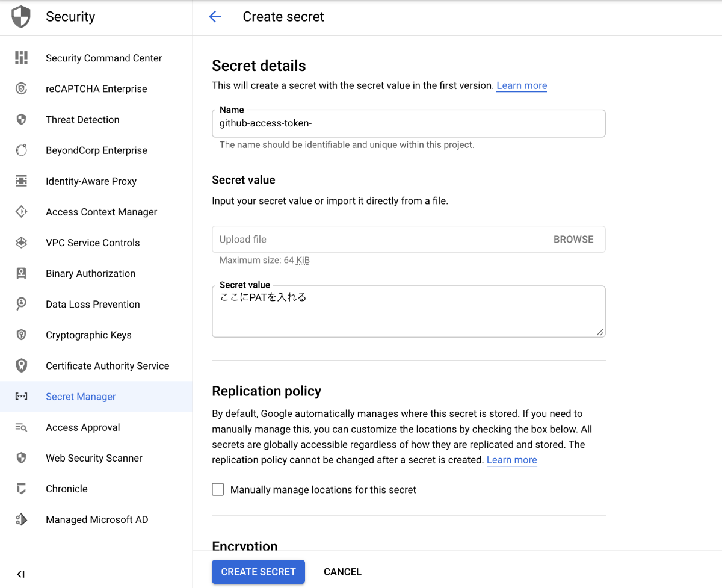This screenshot has width=722, height=588.
Task: Click the Secret details heading
Action: click(259, 66)
